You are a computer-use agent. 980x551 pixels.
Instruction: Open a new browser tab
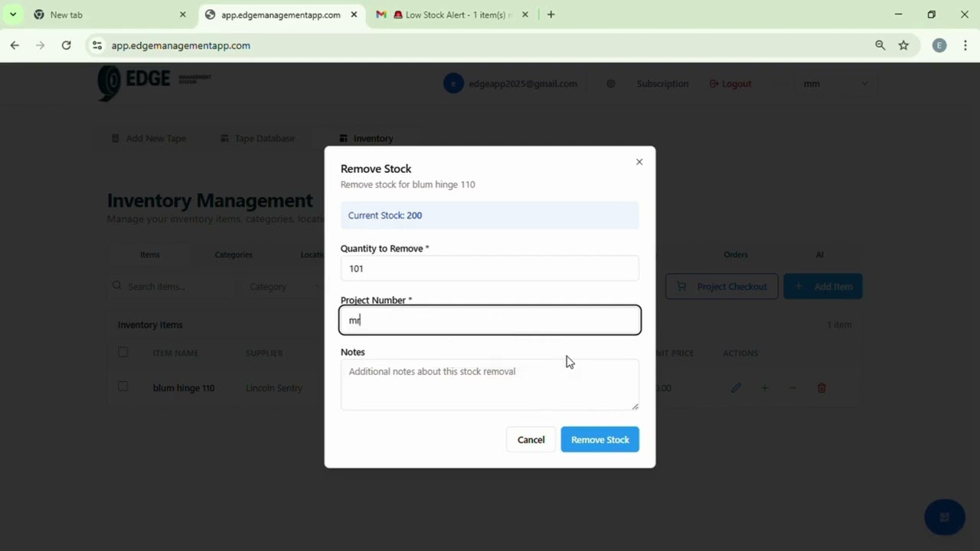[550, 15]
